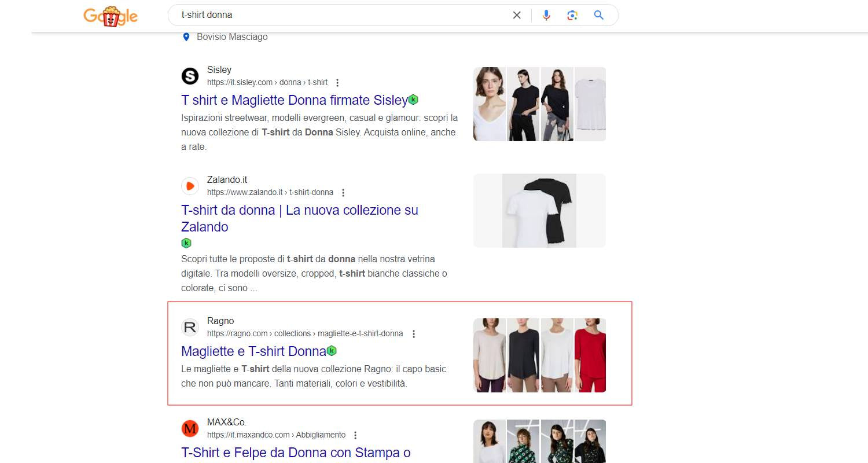Click the Zalando.it site name
The width and height of the screenshot is (868, 463).
227,179
